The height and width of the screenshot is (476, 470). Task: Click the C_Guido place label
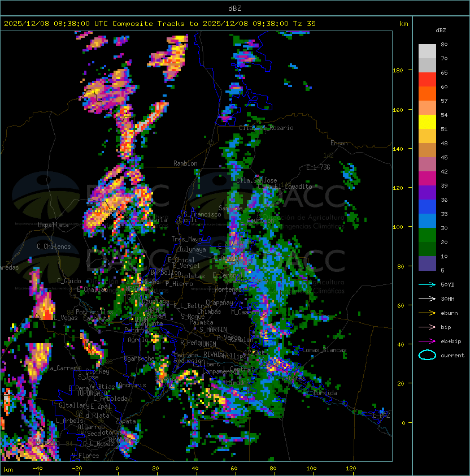(x=69, y=281)
